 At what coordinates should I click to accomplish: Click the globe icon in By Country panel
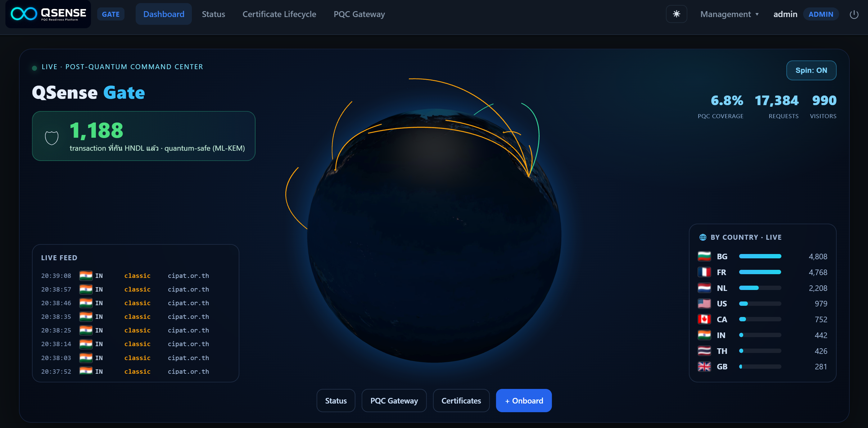point(703,237)
